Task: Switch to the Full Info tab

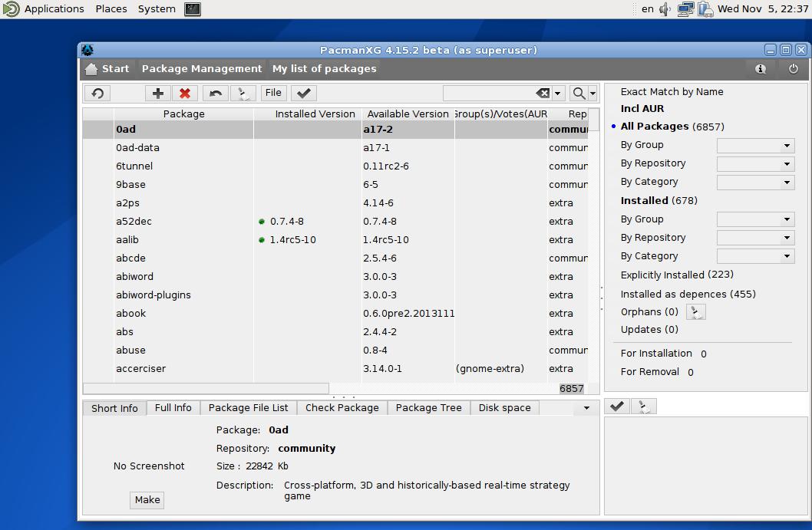Action: click(173, 408)
